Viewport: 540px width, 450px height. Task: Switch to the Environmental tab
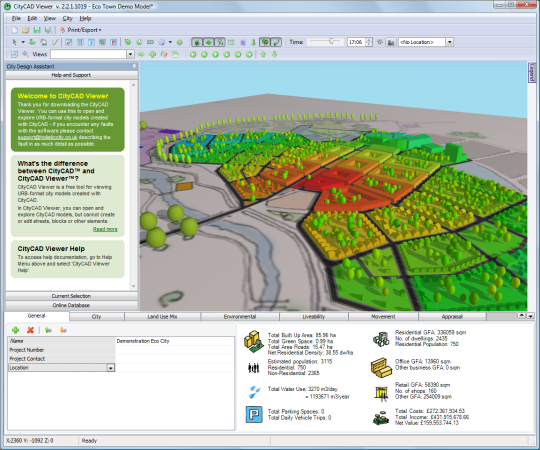click(240, 316)
